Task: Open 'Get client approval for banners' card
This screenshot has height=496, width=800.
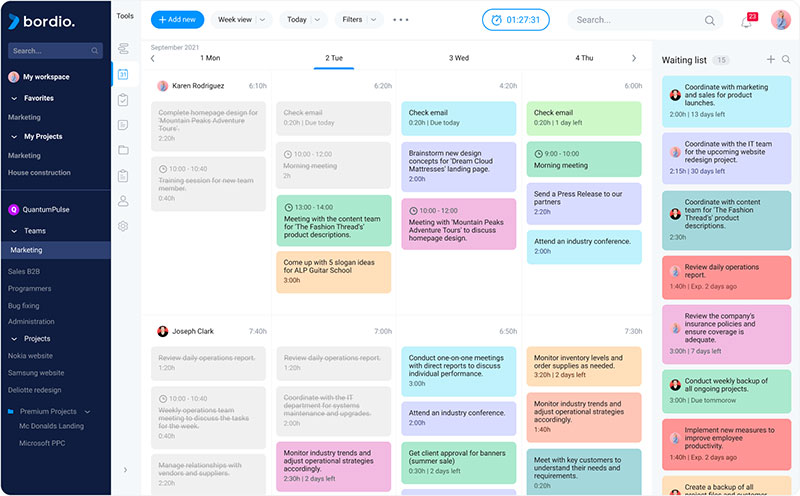Action: click(459, 462)
